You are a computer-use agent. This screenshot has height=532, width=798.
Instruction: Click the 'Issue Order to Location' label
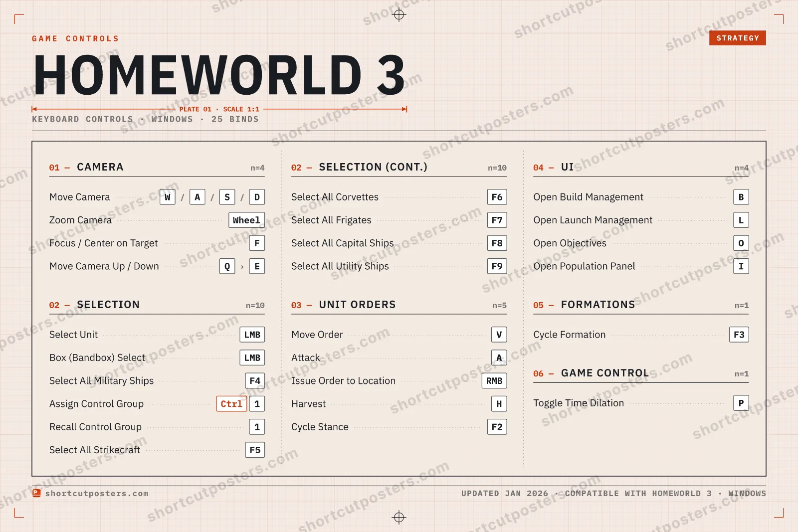click(x=343, y=380)
